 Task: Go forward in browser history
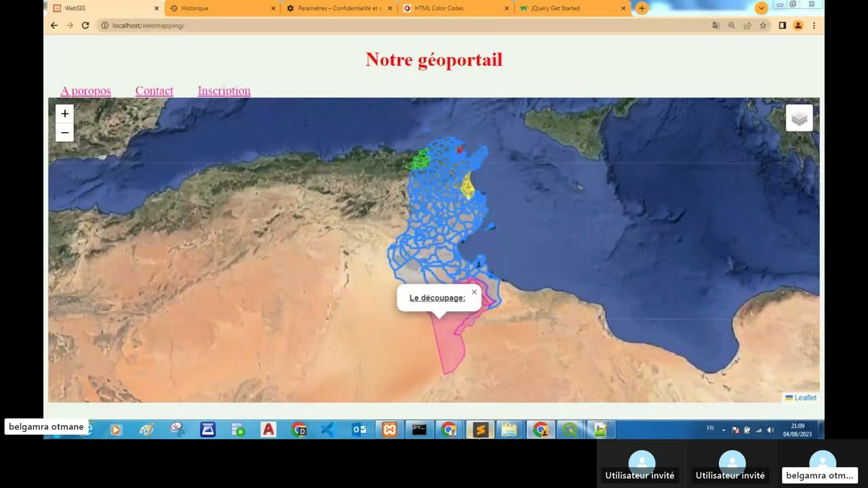tap(69, 25)
